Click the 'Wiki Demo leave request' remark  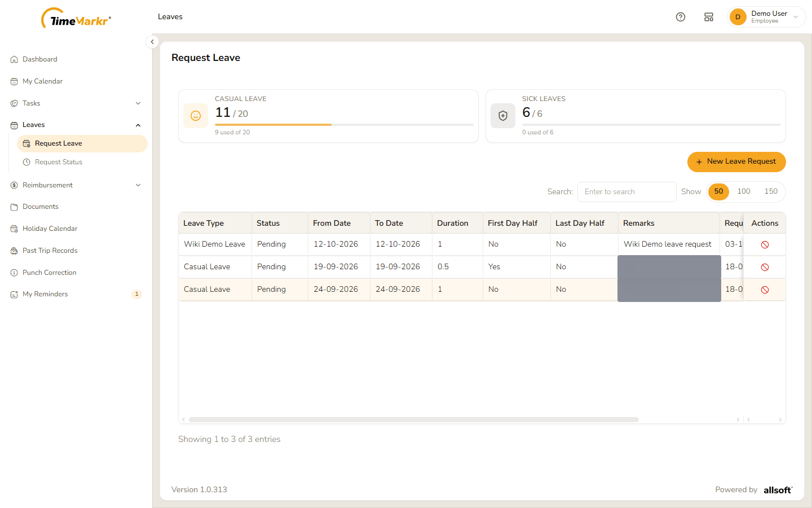tap(668, 244)
